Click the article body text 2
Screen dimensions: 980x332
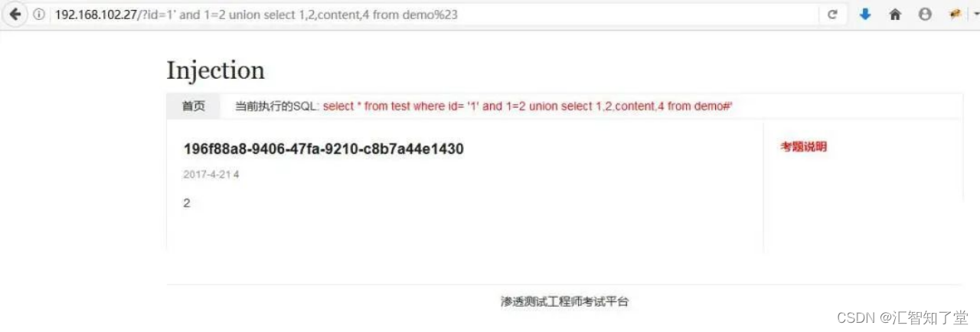point(187,203)
